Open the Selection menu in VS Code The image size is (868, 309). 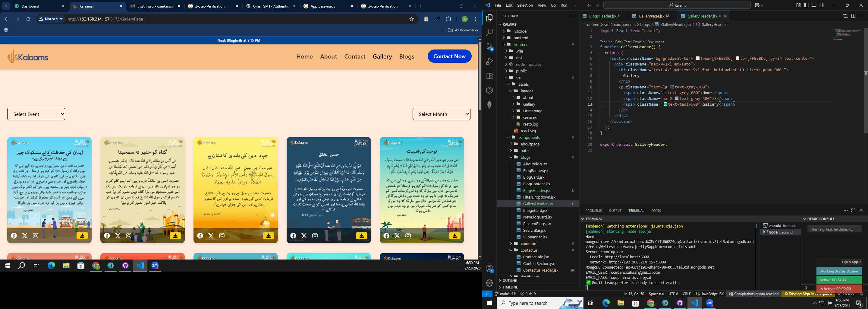(525, 5)
